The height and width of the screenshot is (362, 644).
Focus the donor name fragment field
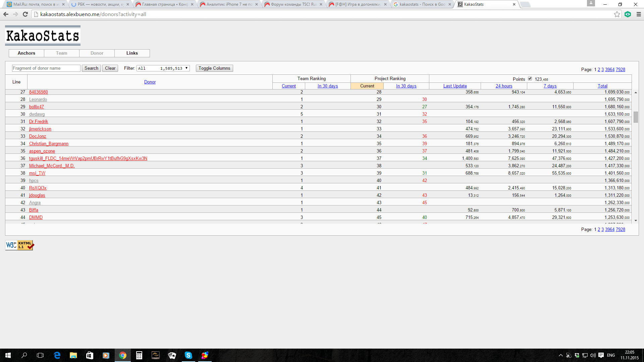(46, 68)
